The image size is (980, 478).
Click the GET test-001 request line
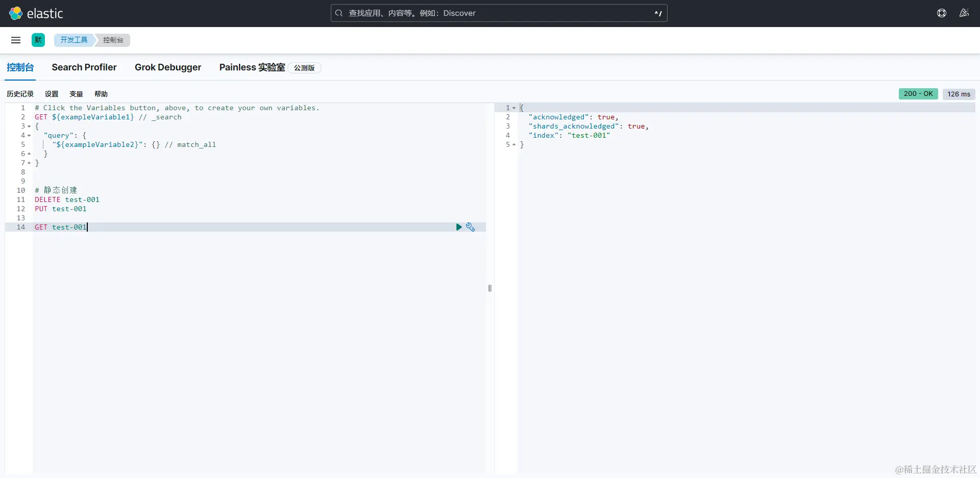pyautogui.click(x=61, y=228)
